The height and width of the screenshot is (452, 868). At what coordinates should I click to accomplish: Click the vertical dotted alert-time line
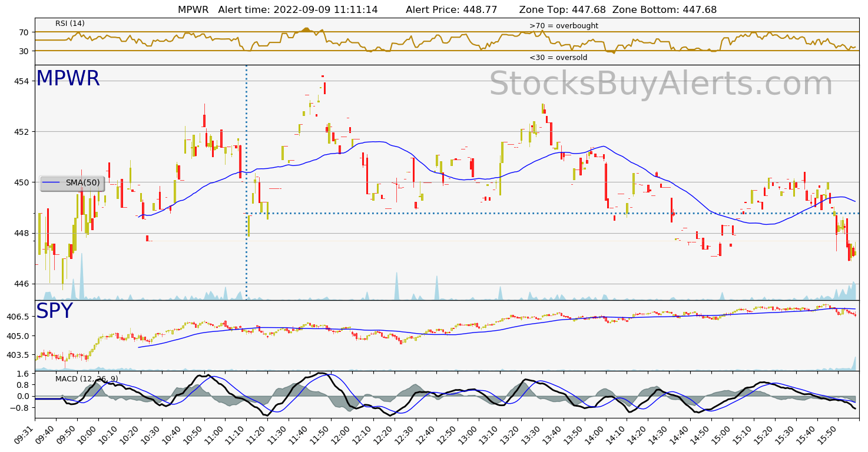click(246, 182)
